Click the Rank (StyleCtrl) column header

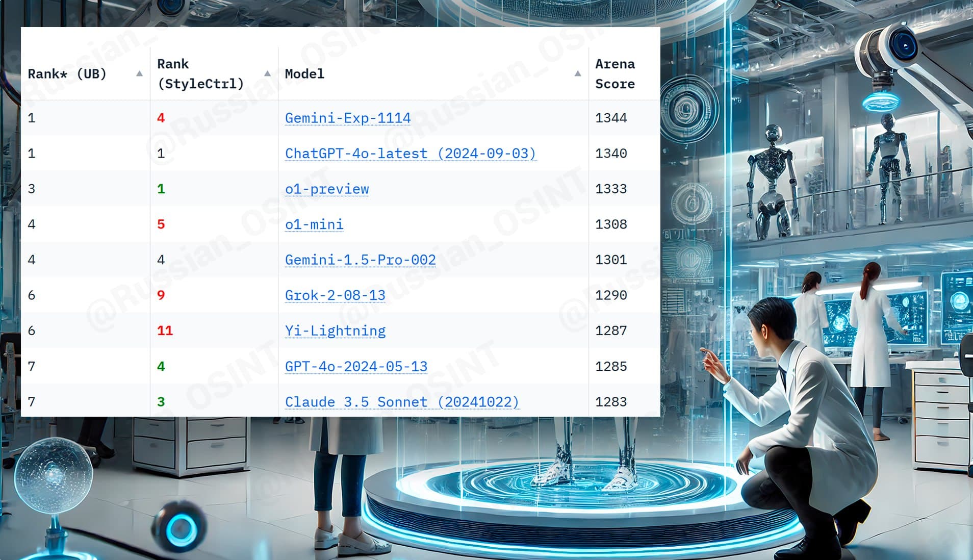click(x=200, y=74)
